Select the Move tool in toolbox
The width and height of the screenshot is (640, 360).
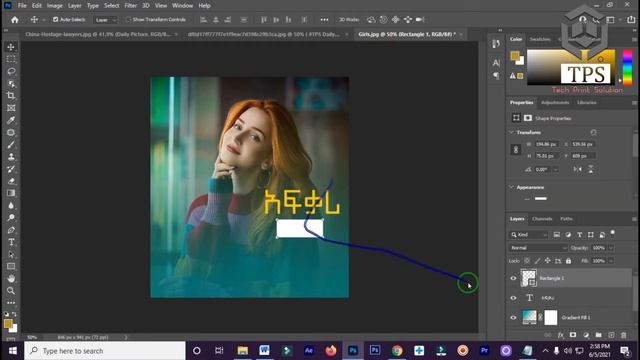click(x=11, y=47)
